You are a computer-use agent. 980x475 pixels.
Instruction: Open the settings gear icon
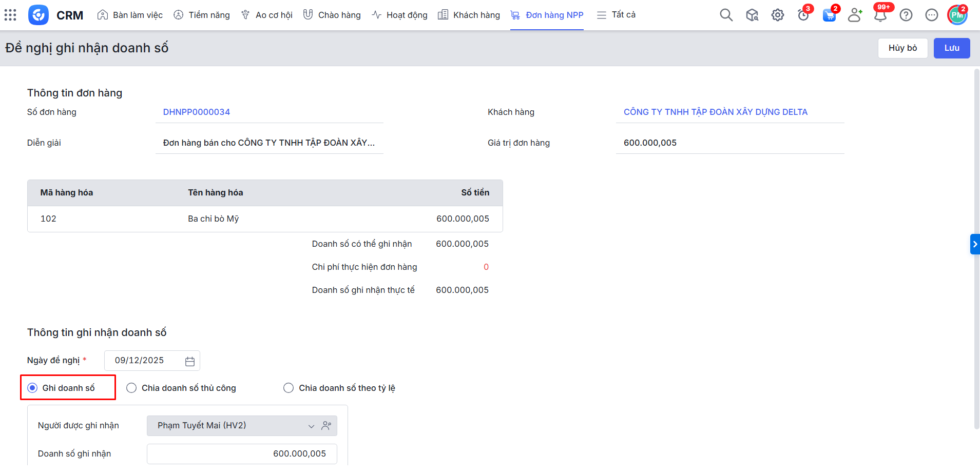point(777,15)
